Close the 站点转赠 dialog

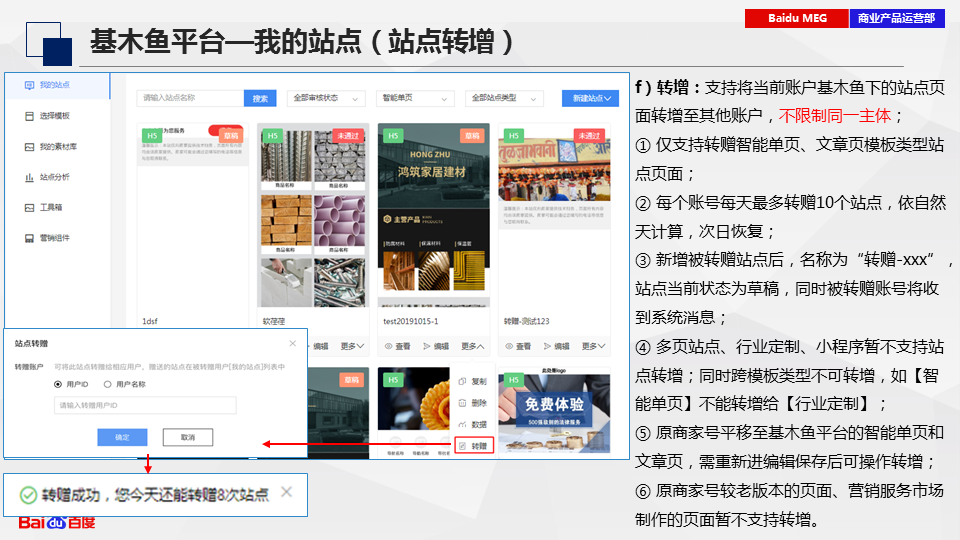point(293,343)
